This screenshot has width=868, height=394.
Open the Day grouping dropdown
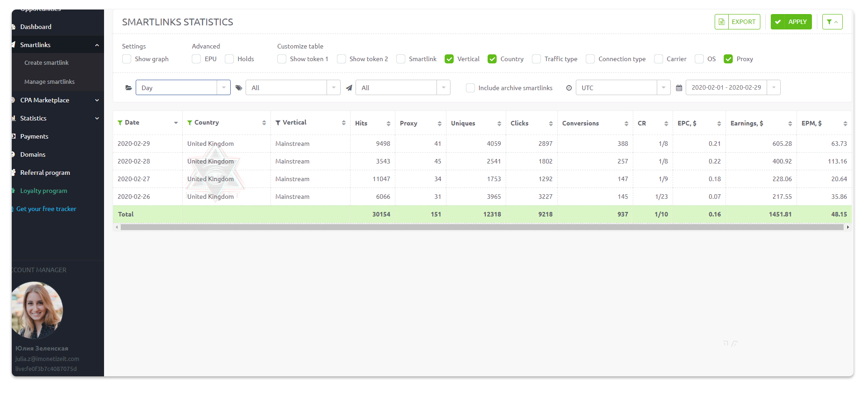point(183,87)
